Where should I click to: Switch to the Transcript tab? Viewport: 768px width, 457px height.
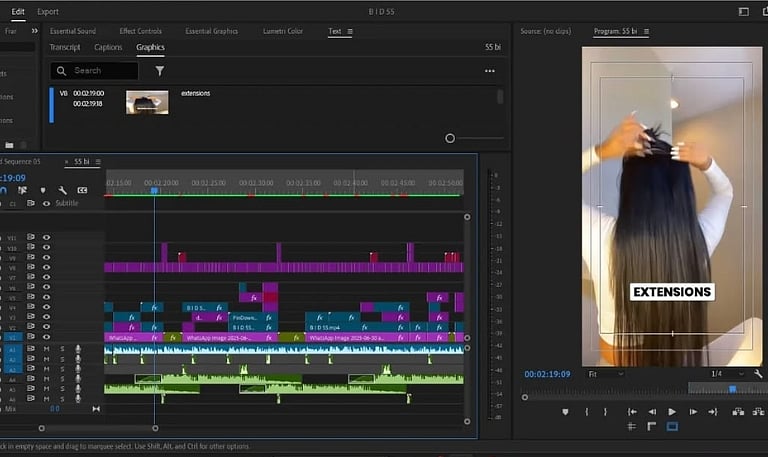[x=65, y=47]
